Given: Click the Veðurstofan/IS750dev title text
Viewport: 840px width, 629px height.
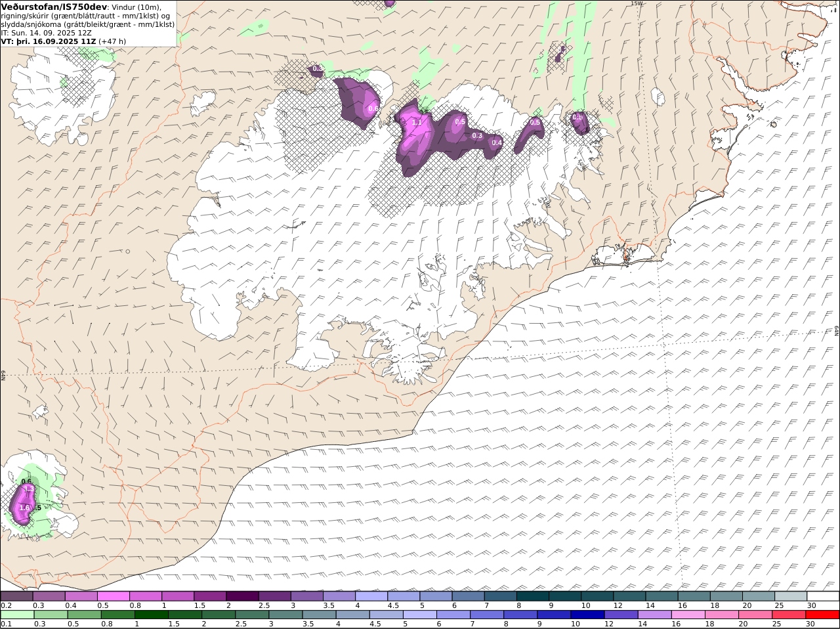Looking at the screenshot, I should pos(54,7).
